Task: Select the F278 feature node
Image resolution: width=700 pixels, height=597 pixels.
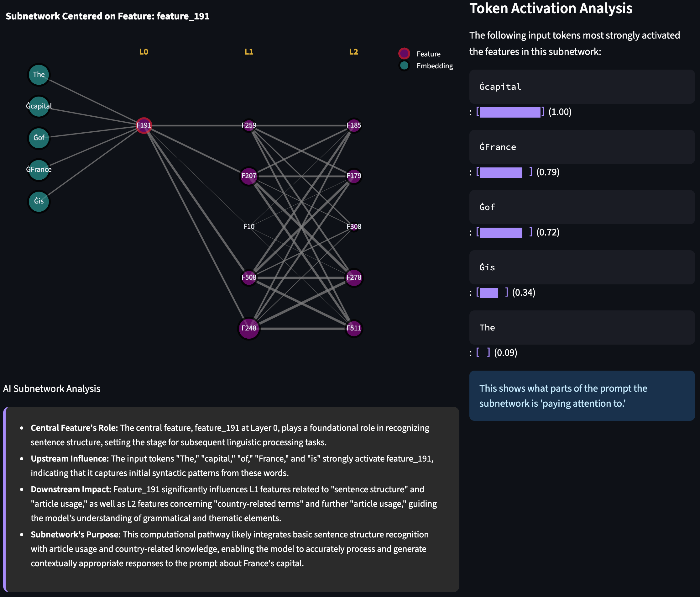Action: pos(354,277)
